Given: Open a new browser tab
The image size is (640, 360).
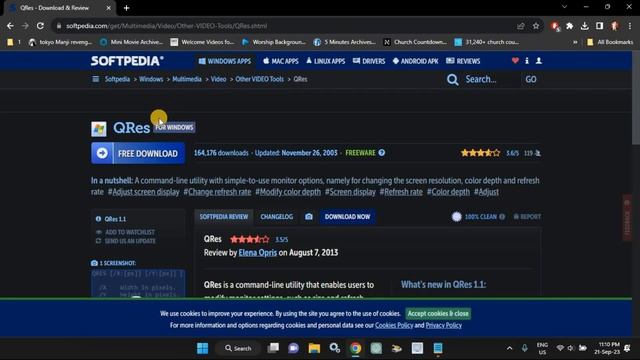Looking at the screenshot, I should tap(126, 8).
